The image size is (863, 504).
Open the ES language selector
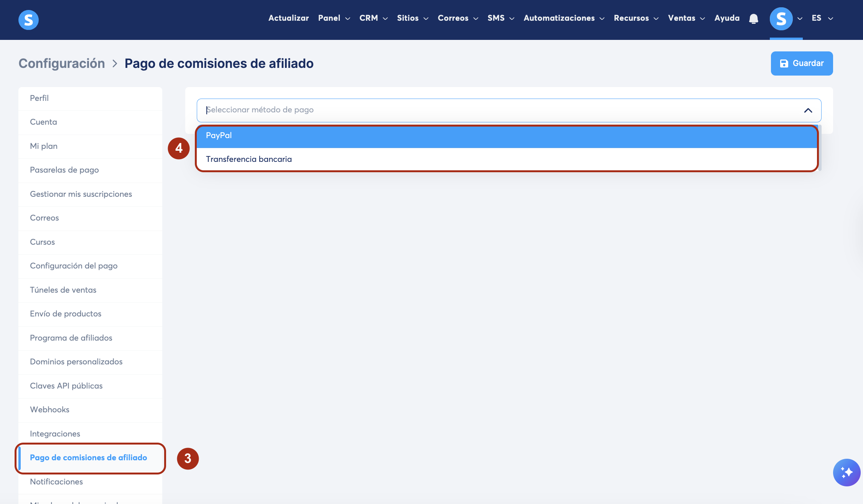pos(822,18)
